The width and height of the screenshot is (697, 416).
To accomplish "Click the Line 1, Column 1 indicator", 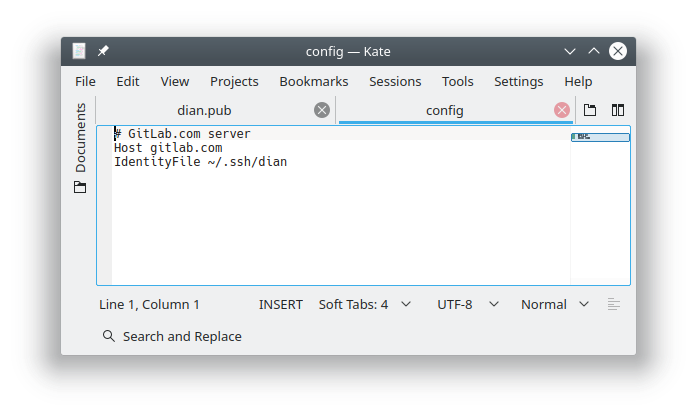I will (x=149, y=304).
